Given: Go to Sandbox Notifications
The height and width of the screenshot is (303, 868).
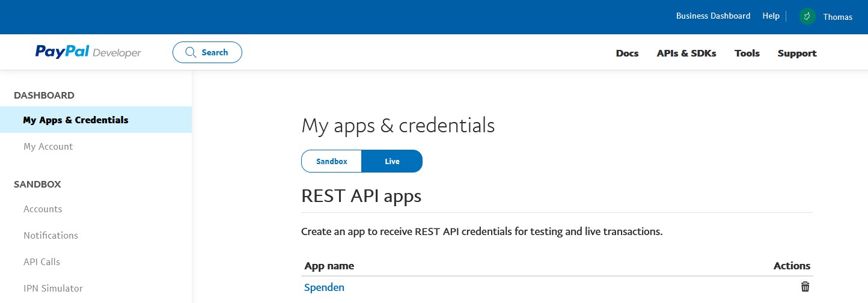Looking at the screenshot, I should pyautogui.click(x=50, y=235).
